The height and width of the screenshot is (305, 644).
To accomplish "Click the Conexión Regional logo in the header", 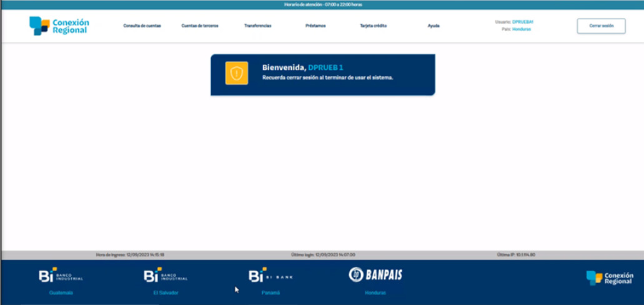I will click(x=59, y=26).
